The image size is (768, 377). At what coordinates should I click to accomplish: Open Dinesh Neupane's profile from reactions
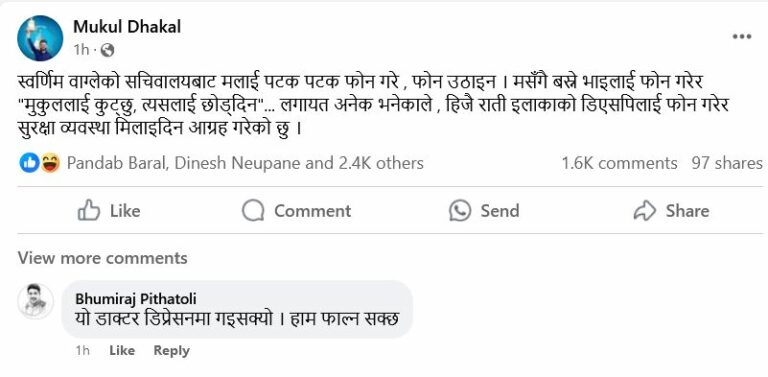[x=237, y=163]
